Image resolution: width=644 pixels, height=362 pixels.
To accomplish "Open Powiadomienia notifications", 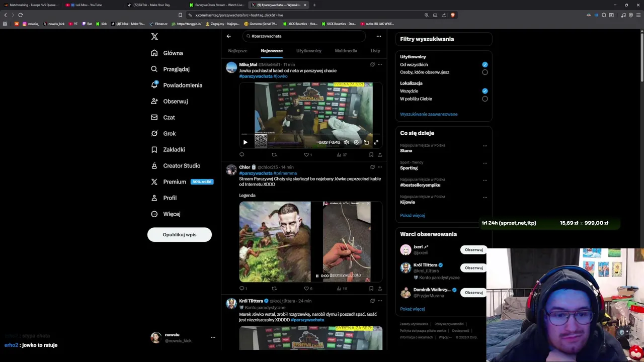I will click(x=177, y=85).
